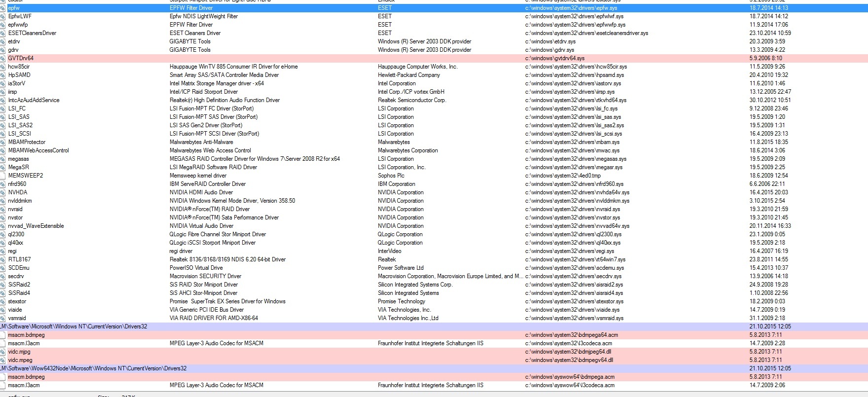The image size is (868, 397).
Task: Click the 'Epfw NDIS LightWeight Filter' description
Action: pos(204,16)
